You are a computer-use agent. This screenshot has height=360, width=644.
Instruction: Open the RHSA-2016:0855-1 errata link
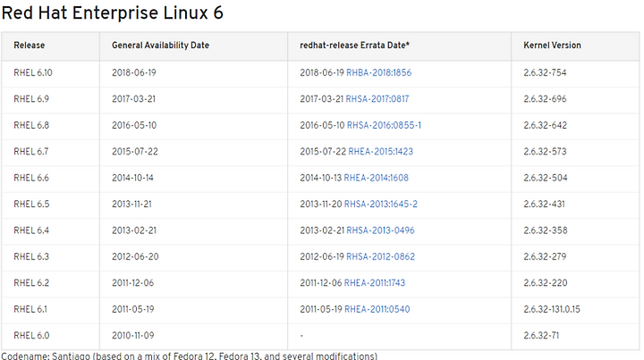pos(384,125)
